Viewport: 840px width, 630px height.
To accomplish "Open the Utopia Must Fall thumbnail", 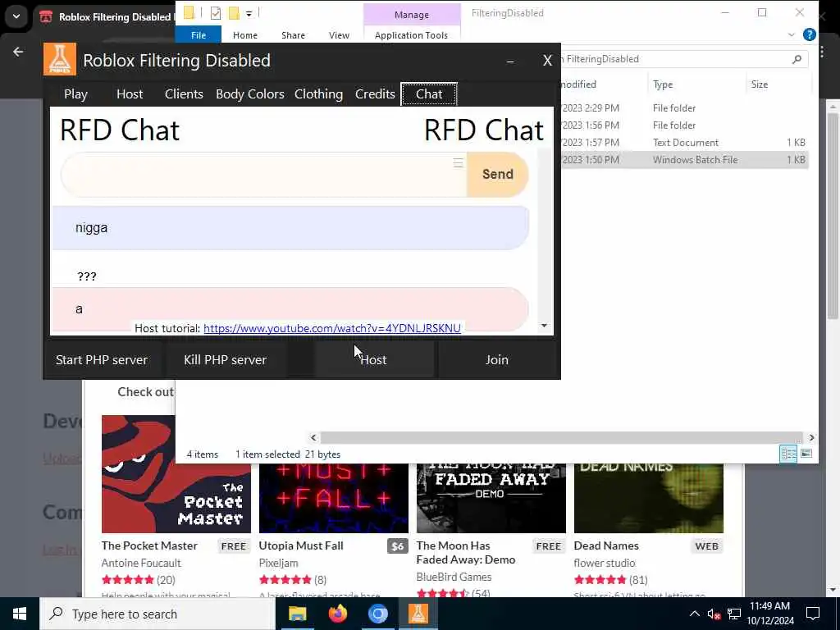I will pyautogui.click(x=334, y=498).
